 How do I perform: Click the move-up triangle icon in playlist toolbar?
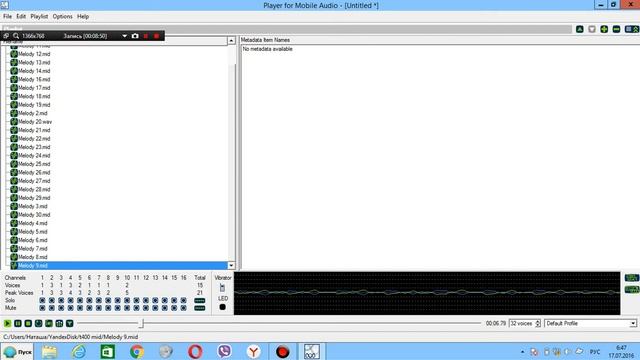(x=580, y=29)
